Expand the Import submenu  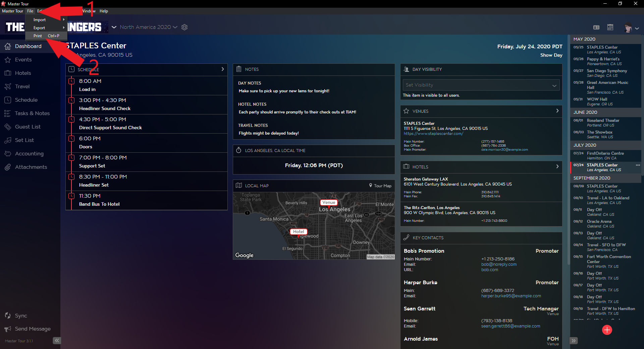tap(47, 20)
